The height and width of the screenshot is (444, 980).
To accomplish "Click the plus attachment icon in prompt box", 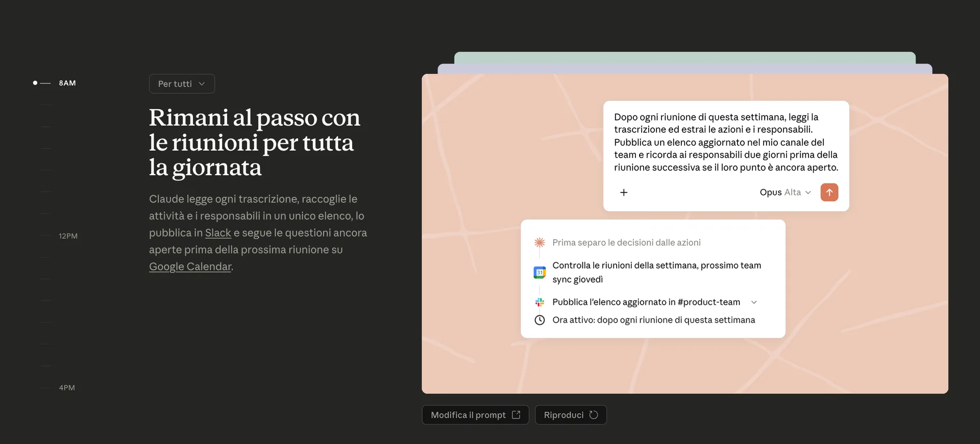I will tap(624, 192).
